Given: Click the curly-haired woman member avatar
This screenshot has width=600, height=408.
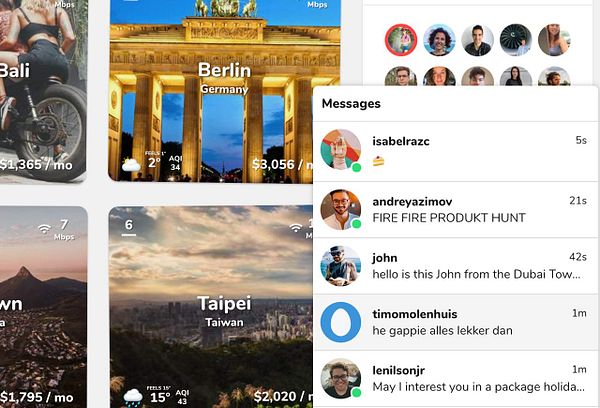Looking at the screenshot, I should click(439, 40).
